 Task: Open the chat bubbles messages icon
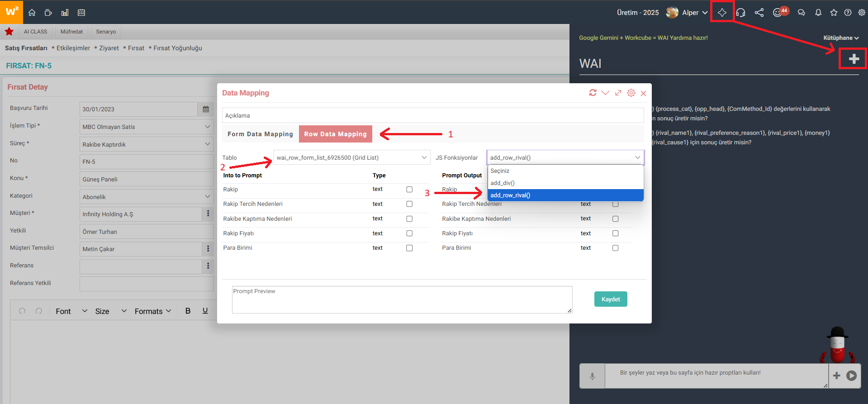point(801,13)
